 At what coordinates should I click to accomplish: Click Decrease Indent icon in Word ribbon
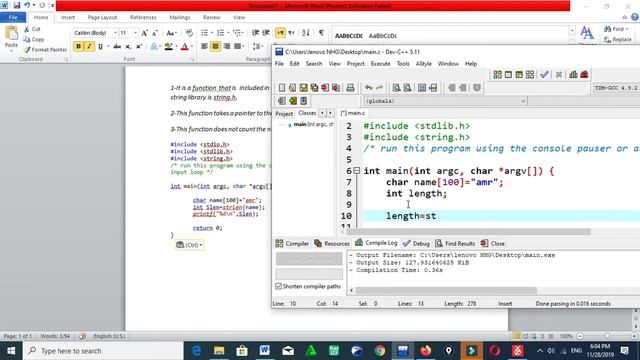click(x=256, y=33)
